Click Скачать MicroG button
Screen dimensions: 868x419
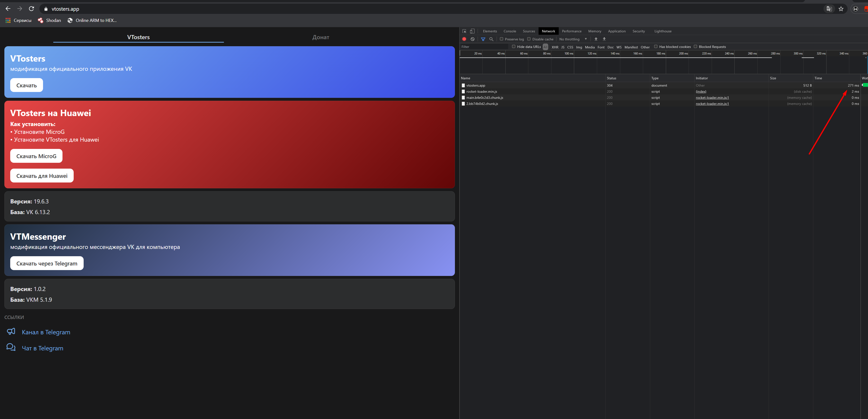pyautogui.click(x=36, y=156)
